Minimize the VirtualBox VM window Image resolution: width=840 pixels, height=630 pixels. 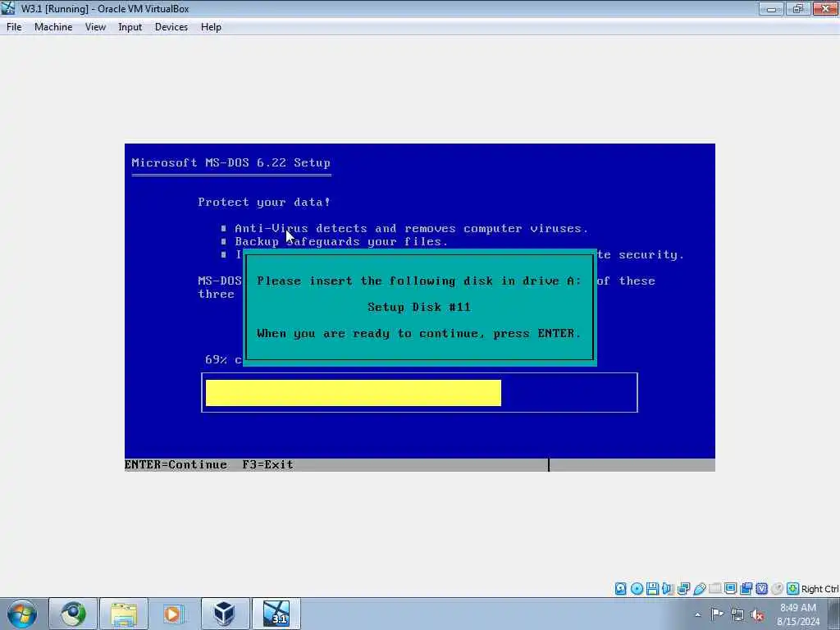771,8
